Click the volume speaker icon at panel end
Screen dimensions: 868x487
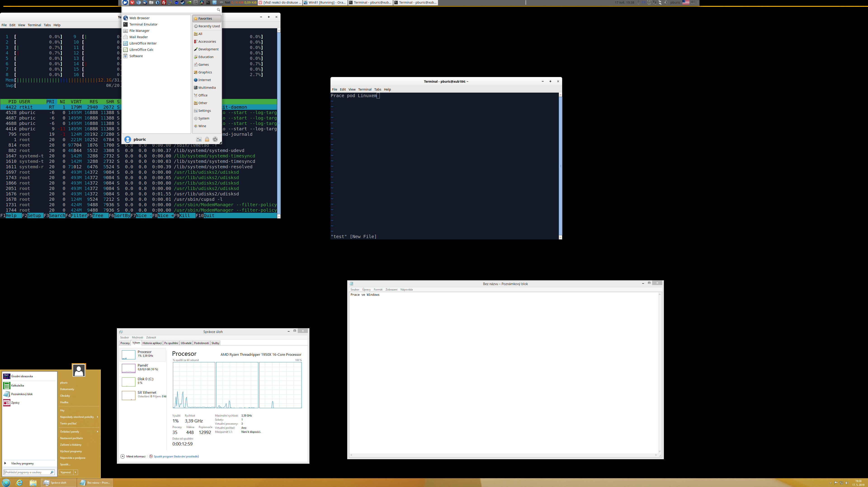pyautogui.click(x=693, y=3)
